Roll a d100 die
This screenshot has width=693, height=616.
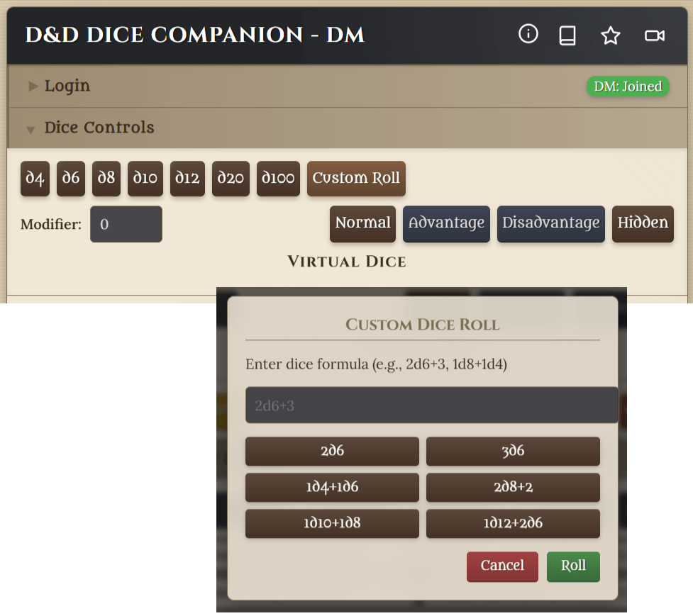tap(278, 178)
